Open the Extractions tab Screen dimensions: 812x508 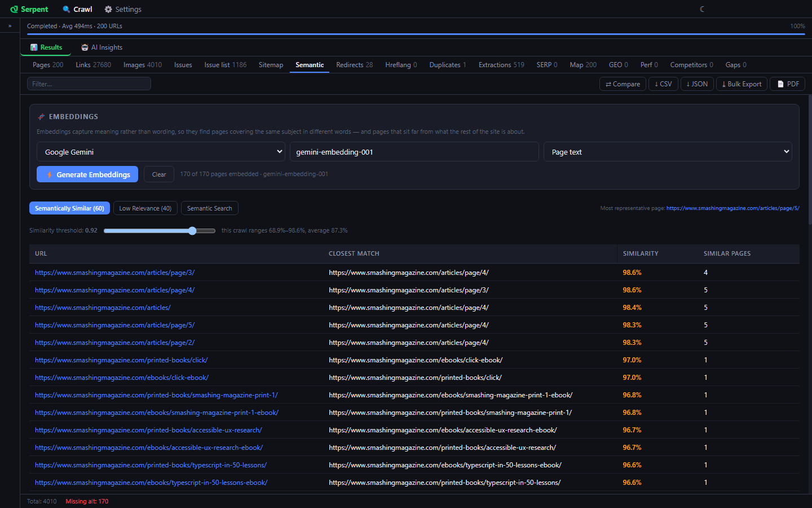click(x=501, y=65)
